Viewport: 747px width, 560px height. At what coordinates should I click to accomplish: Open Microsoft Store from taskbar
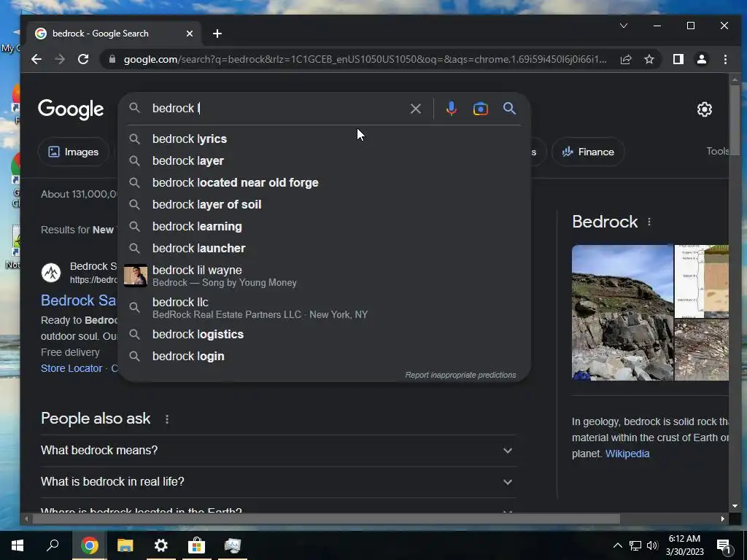point(197,545)
